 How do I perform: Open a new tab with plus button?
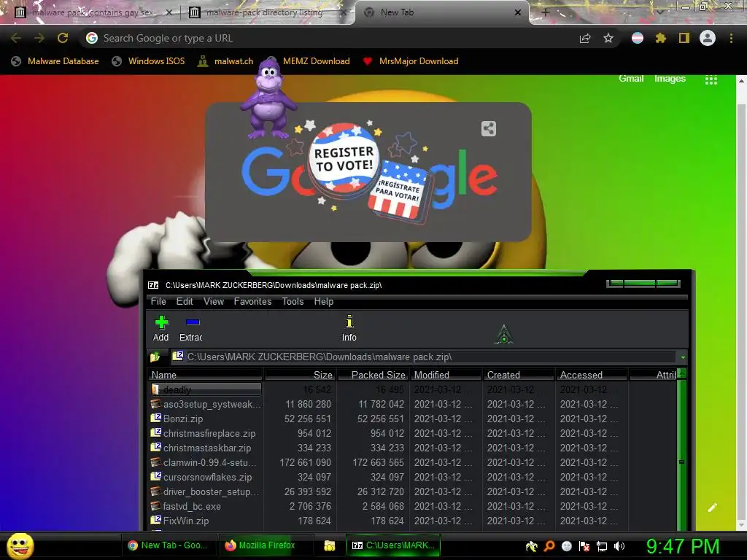click(x=546, y=12)
